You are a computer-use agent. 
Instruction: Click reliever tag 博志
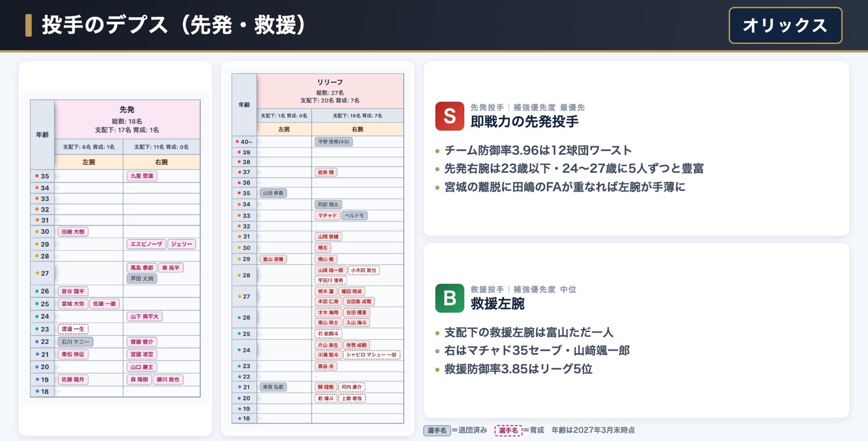pyautogui.click(x=322, y=248)
